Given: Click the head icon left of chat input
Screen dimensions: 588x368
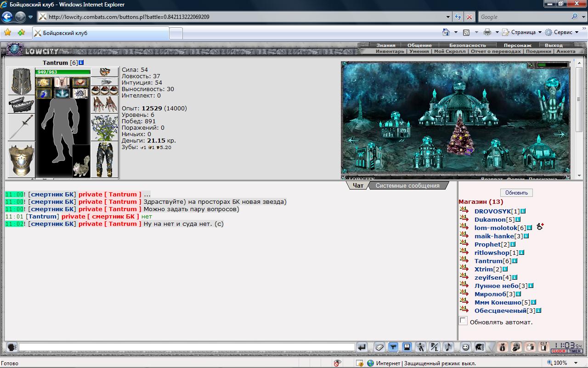Looking at the screenshot, I should [12, 347].
